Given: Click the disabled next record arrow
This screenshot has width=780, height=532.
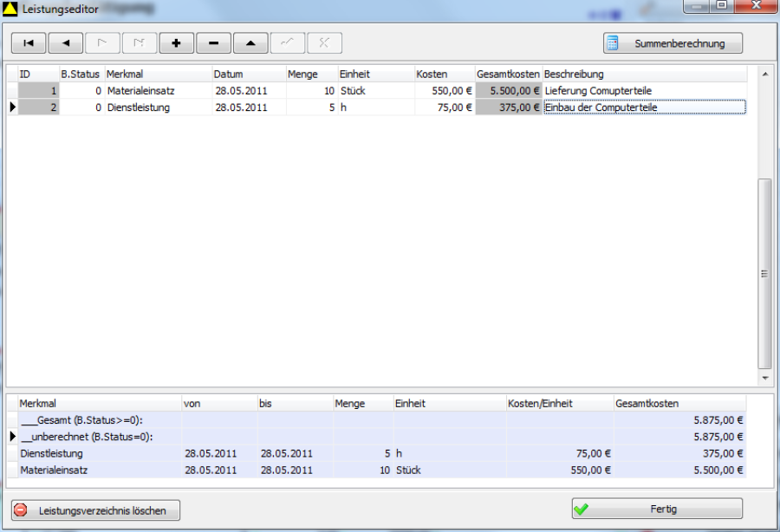Looking at the screenshot, I should (x=102, y=43).
